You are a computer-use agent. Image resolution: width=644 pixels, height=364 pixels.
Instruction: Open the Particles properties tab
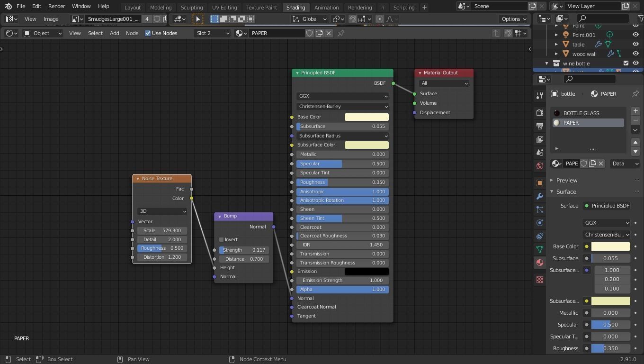click(540, 209)
